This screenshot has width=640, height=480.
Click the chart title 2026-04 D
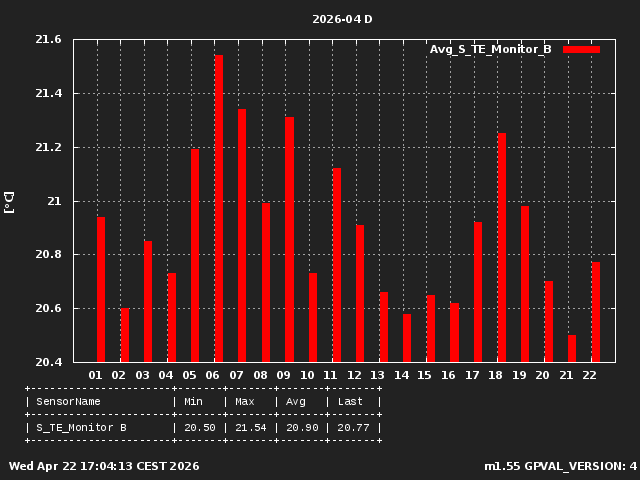tap(342, 19)
